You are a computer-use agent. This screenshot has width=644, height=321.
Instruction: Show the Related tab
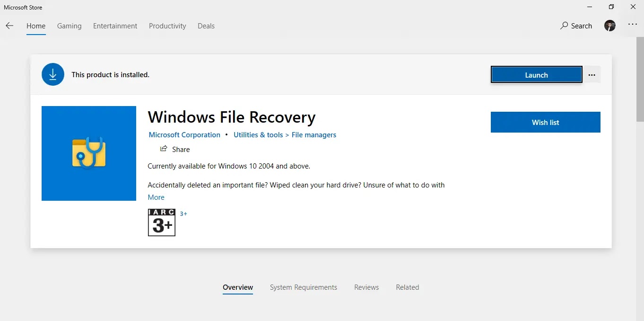(408, 287)
